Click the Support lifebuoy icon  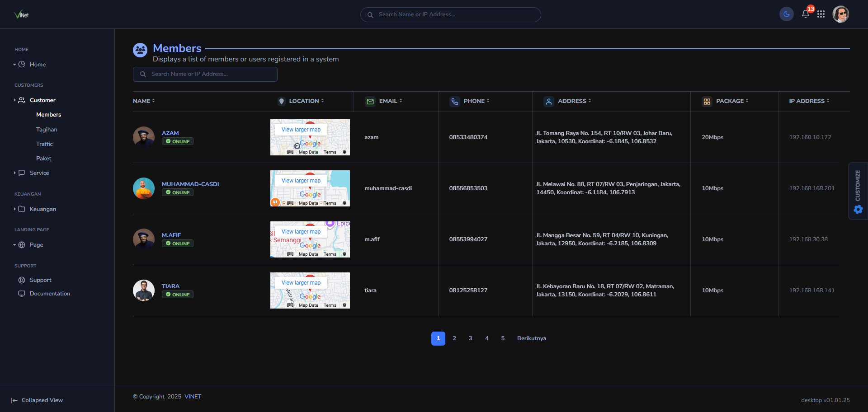click(x=22, y=280)
